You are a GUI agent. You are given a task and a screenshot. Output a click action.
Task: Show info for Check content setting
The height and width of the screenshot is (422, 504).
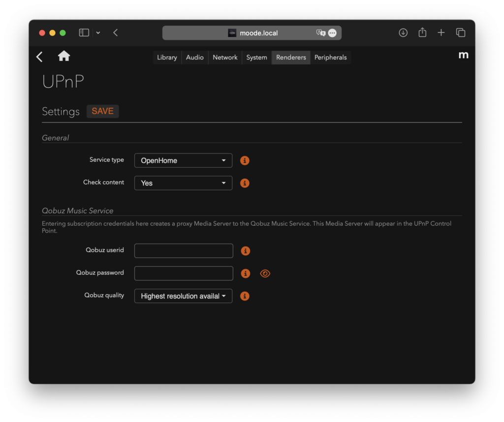(245, 183)
